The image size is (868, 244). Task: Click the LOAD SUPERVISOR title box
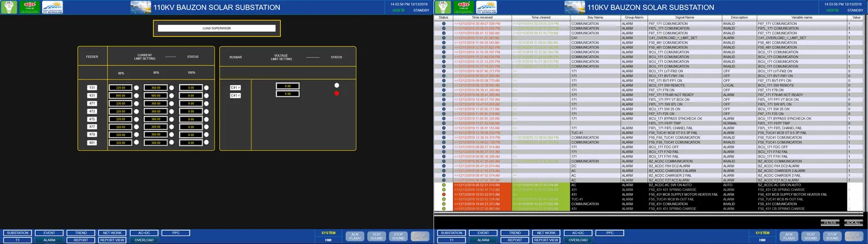pyautogui.click(x=216, y=28)
